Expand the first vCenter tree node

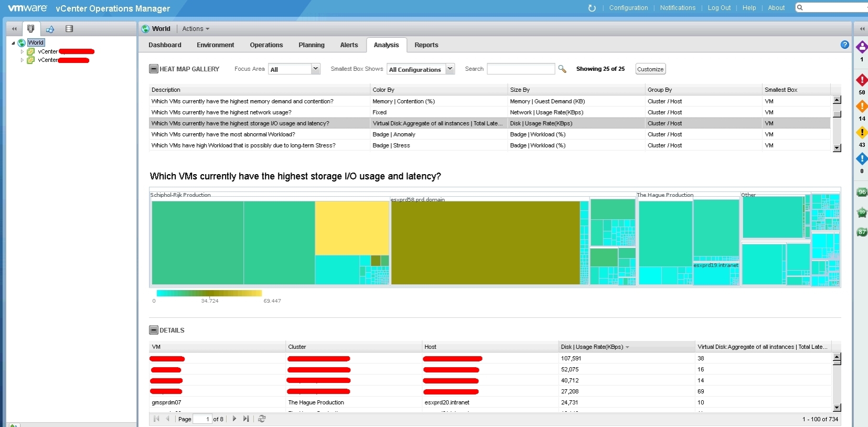(x=22, y=51)
